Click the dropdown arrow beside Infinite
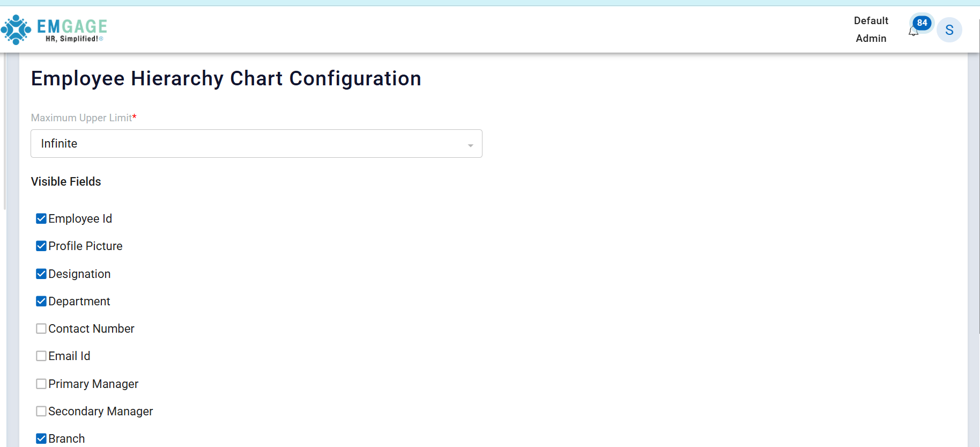Image resolution: width=980 pixels, height=447 pixels. [470, 145]
